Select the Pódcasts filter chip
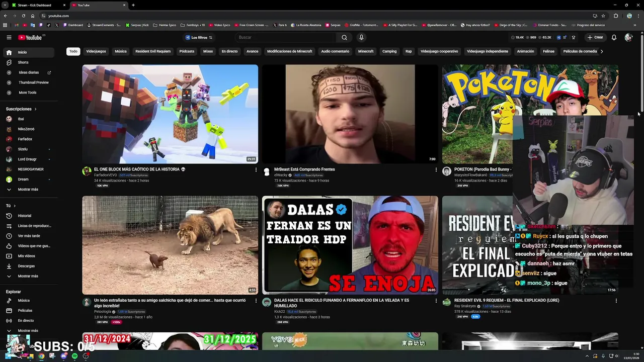Screen dimensions: 644x362 (187, 51)
